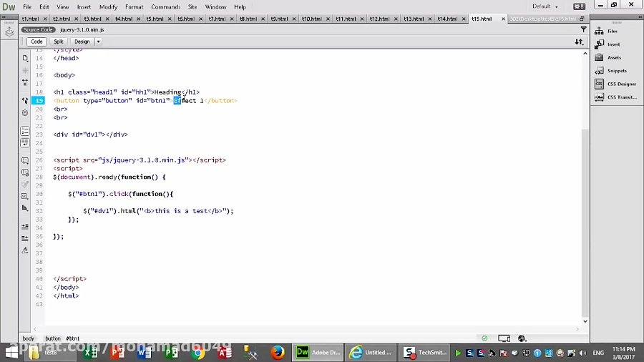The width and height of the screenshot is (644, 362).
Task: Click the device preview icon in status bar
Action: pos(504,338)
